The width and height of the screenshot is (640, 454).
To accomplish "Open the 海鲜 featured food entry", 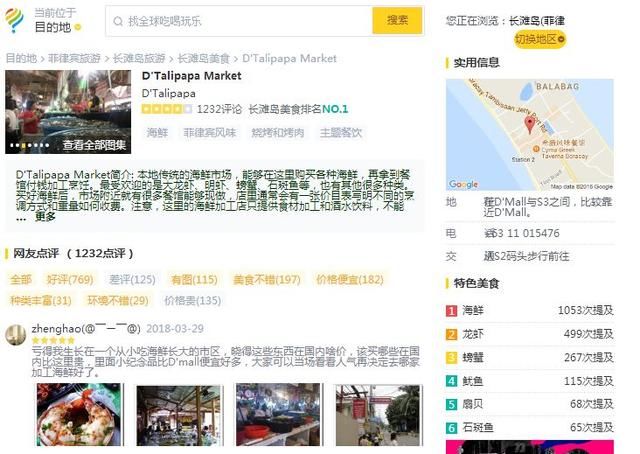I will click(x=473, y=311).
